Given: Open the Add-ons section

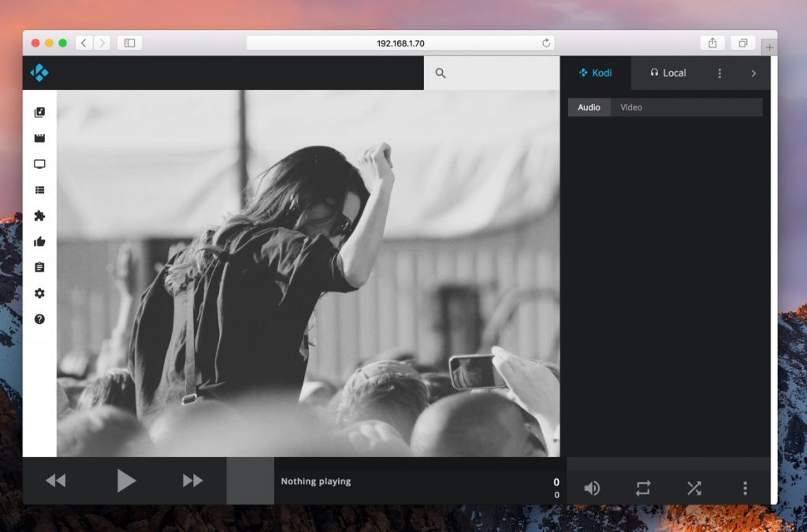Looking at the screenshot, I should 39,215.
